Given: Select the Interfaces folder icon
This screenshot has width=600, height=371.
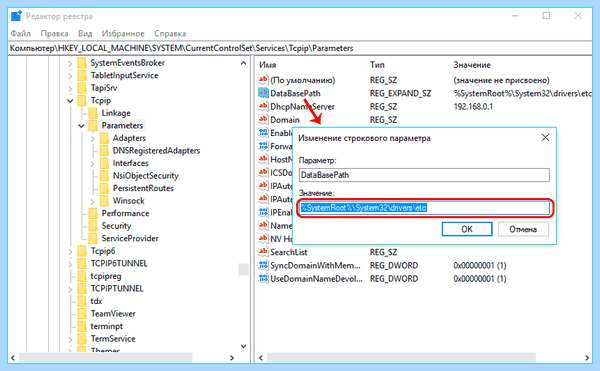Looking at the screenshot, I should [x=104, y=163].
